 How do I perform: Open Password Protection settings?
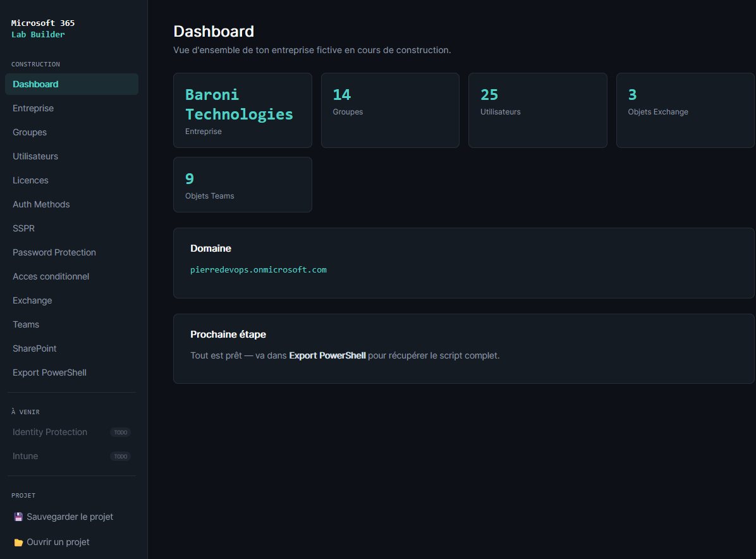tap(72, 253)
